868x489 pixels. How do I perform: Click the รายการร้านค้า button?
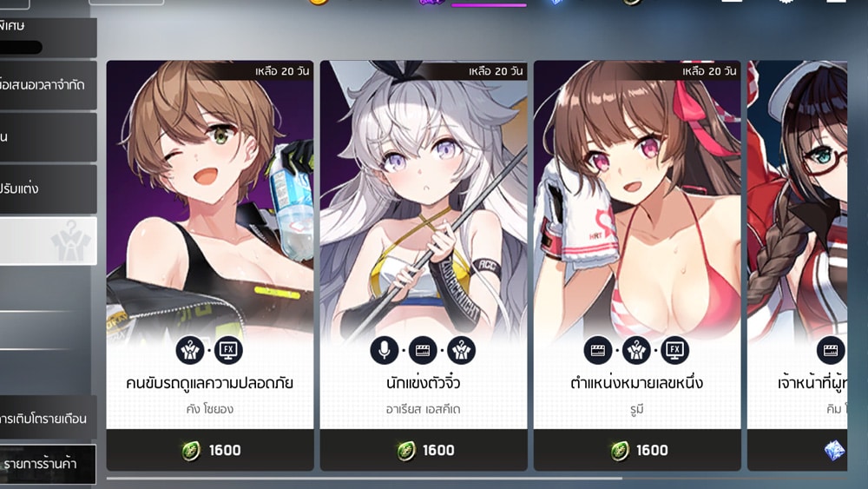pyautogui.click(x=48, y=464)
